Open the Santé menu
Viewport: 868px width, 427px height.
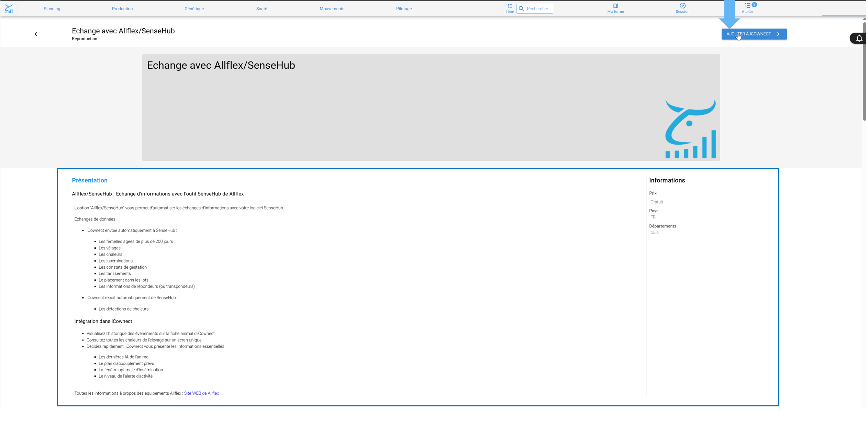pyautogui.click(x=261, y=9)
